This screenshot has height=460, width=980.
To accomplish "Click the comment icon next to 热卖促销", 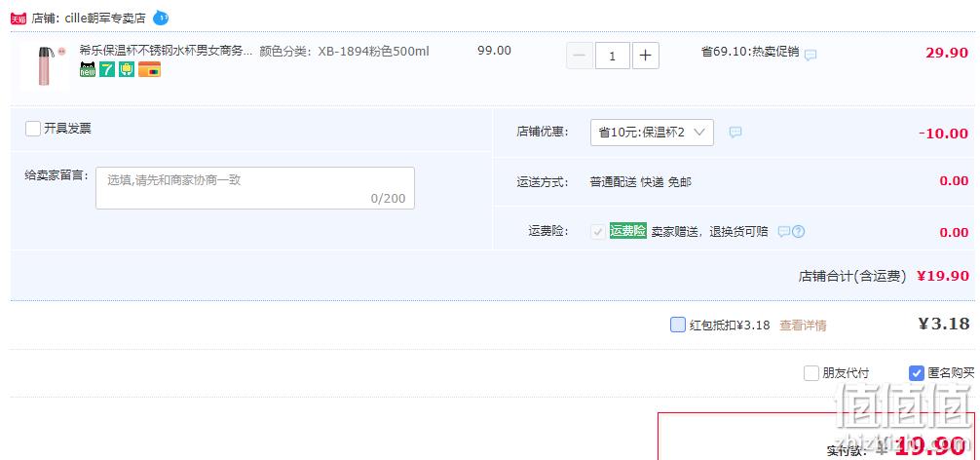I will (x=810, y=55).
